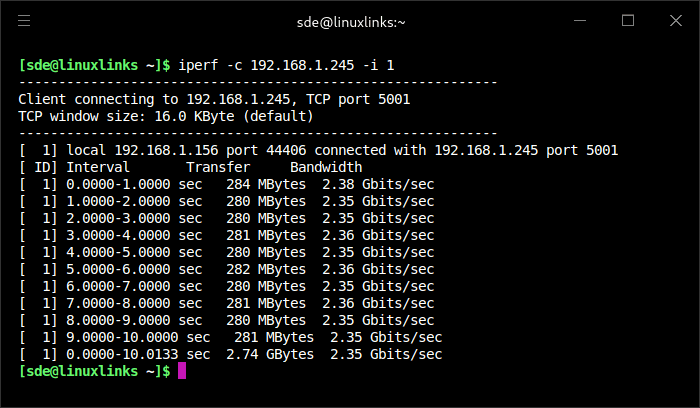Open the hamburger menu in title bar
The width and height of the screenshot is (700, 408).
(x=24, y=20)
